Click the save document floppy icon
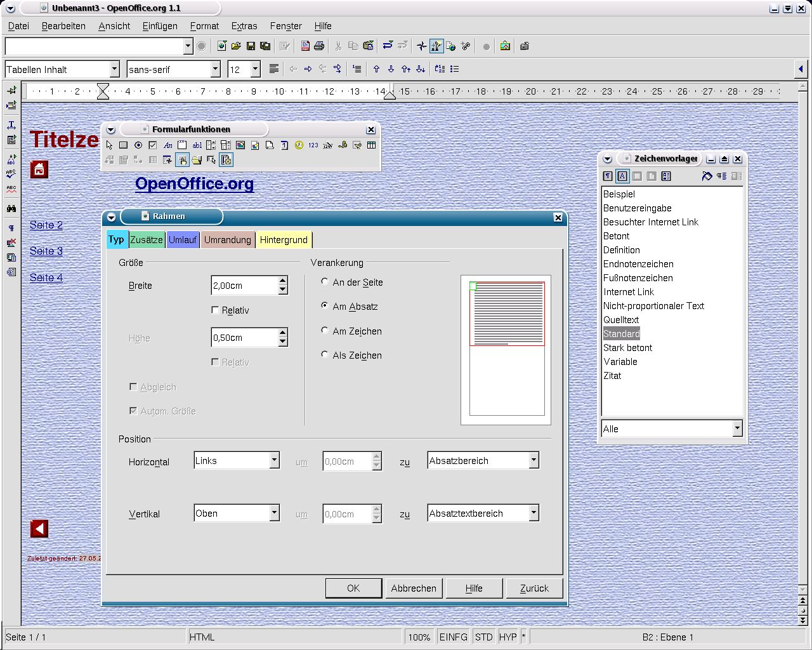 [x=251, y=46]
